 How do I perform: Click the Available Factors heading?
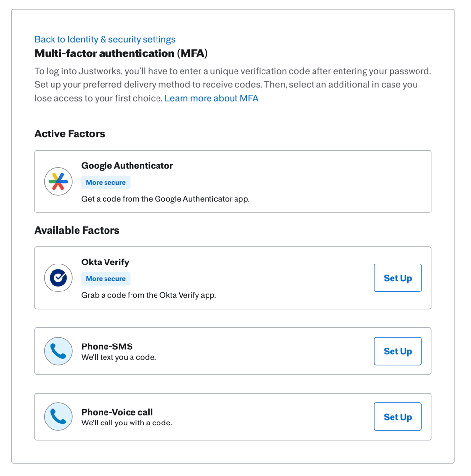coord(77,230)
